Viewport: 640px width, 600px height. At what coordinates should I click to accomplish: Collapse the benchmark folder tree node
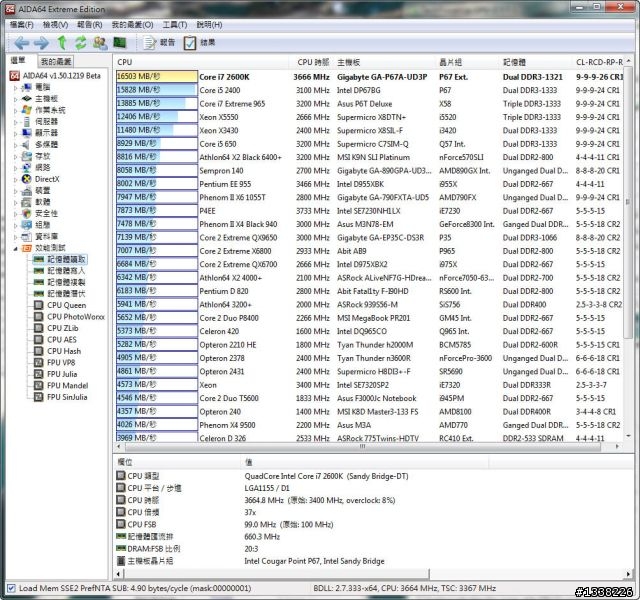pyautogui.click(x=16, y=248)
